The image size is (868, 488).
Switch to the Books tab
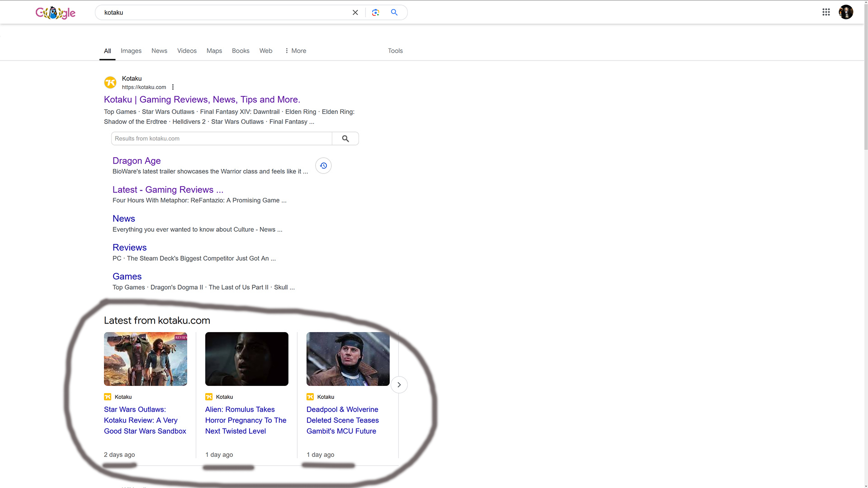241,51
